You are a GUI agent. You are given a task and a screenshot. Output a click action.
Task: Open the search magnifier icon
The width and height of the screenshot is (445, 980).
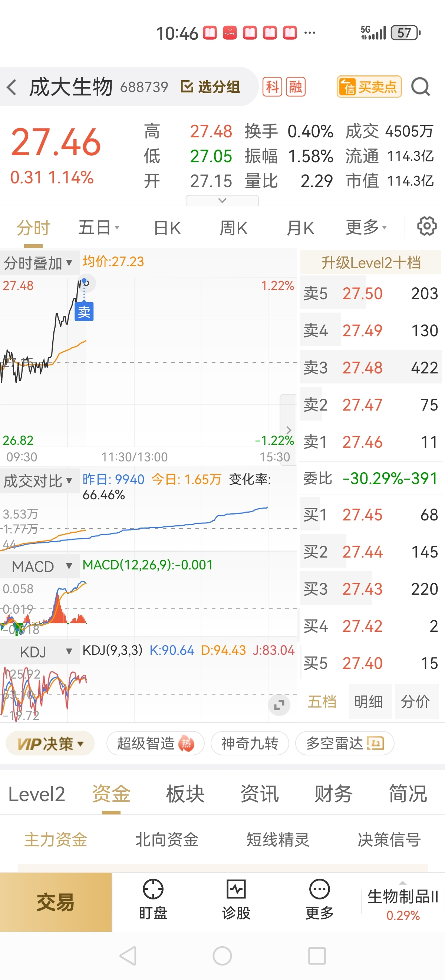click(420, 87)
